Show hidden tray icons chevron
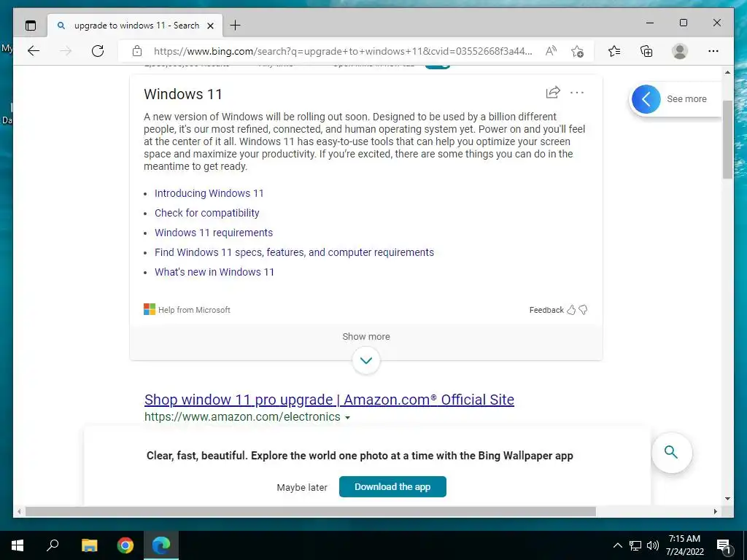 pos(617,545)
